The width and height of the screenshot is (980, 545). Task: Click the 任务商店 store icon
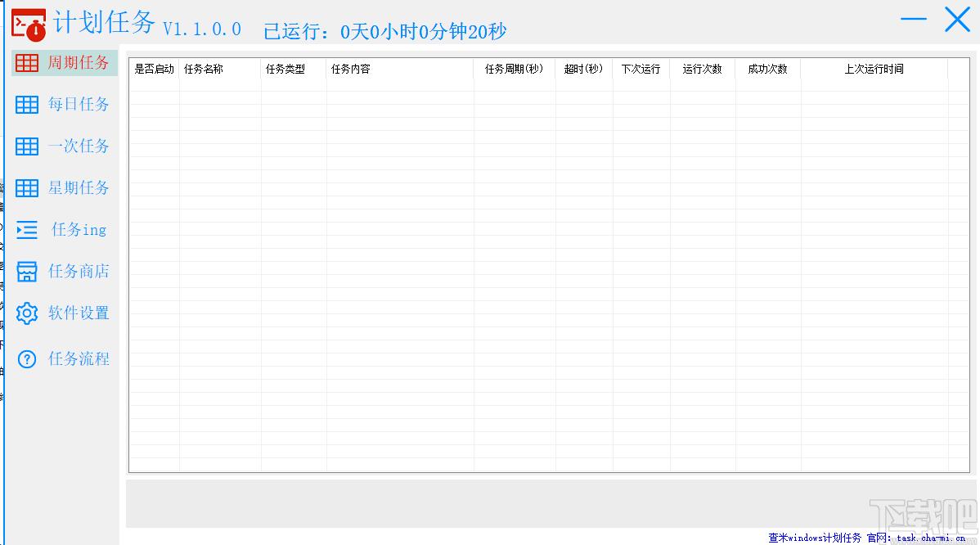(x=27, y=272)
